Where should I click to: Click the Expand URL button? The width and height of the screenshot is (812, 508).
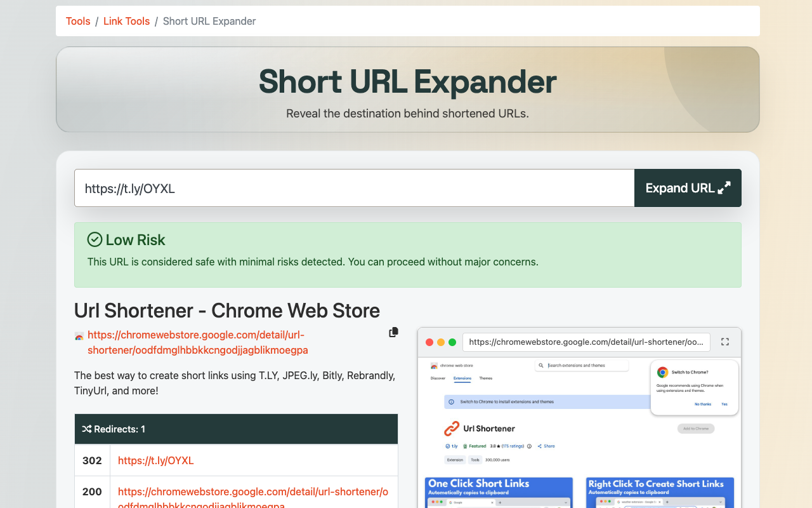(x=688, y=188)
